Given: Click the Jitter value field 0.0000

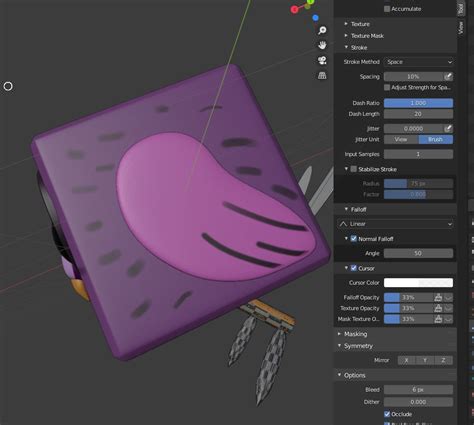Looking at the screenshot, I should coord(414,128).
